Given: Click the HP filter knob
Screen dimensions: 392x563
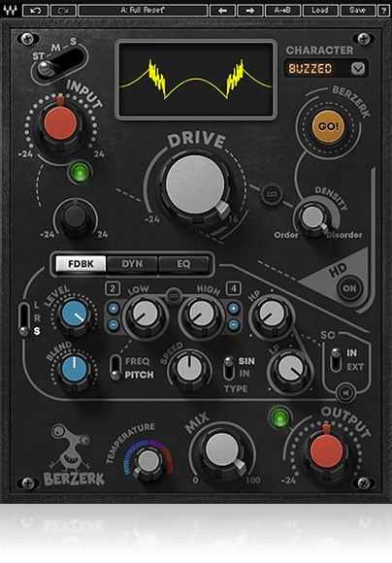Looking at the screenshot, I should tap(272, 315).
